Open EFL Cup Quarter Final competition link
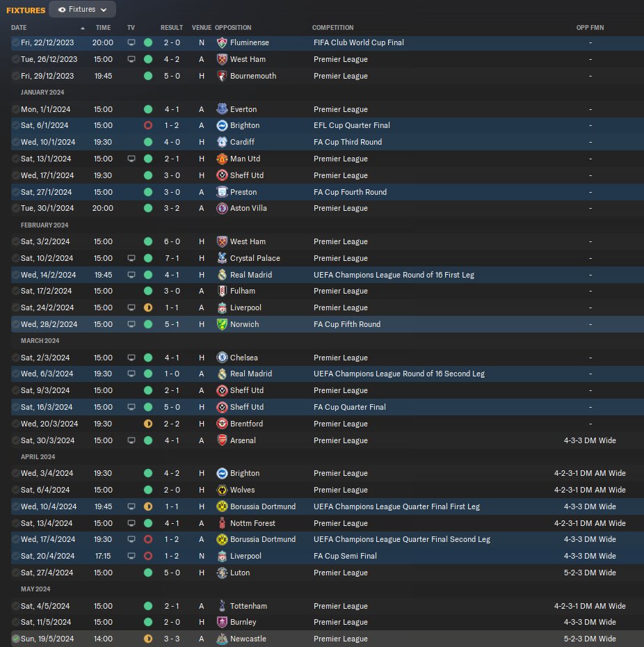Image resolution: width=644 pixels, height=647 pixels. tap(351, 125)
